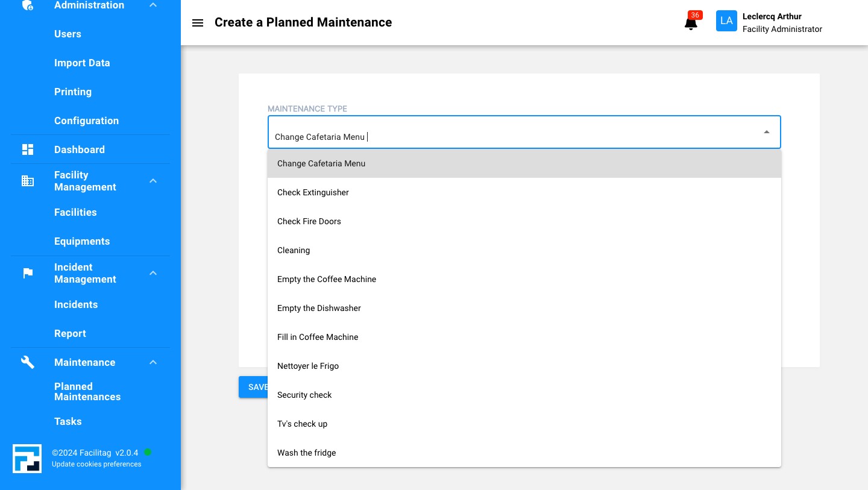Collapse the Incident Management chevron

click(153, 273)
